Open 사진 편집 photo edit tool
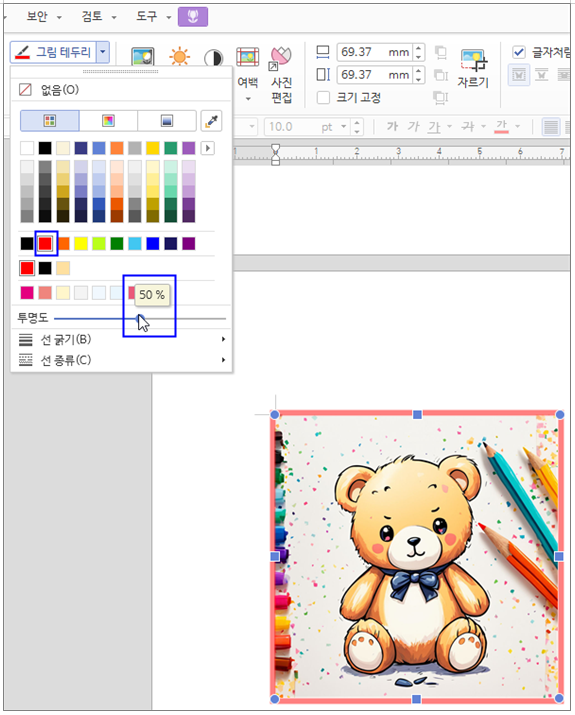The image size is (575, 715). point(281,75)
